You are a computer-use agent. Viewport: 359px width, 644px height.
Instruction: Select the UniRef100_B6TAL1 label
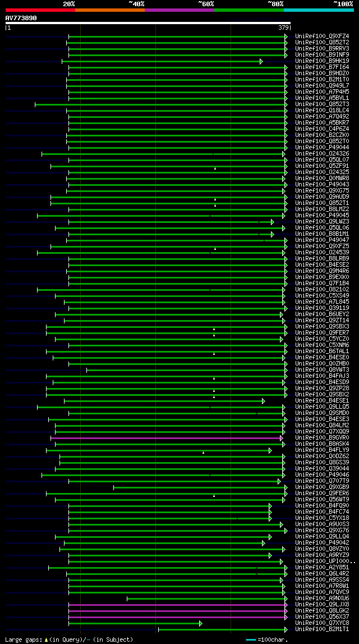[x=322, y=351]
